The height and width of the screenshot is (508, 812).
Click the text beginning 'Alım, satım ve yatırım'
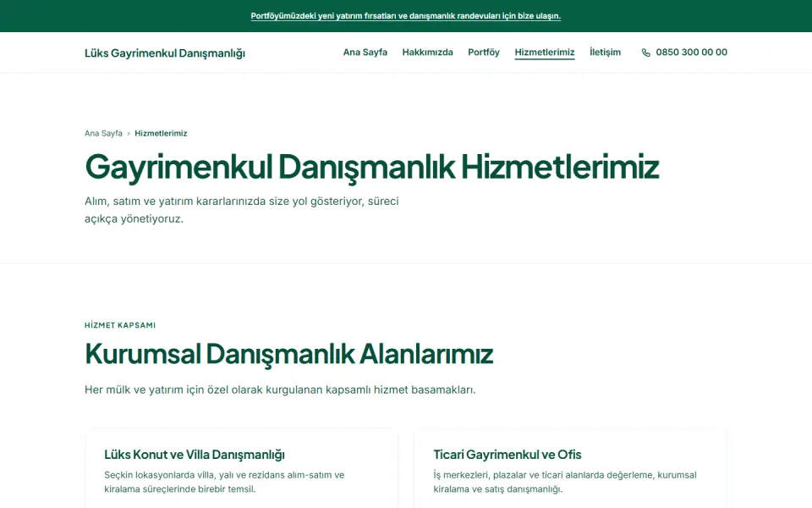pyautogui.click(x=241, y=210)
